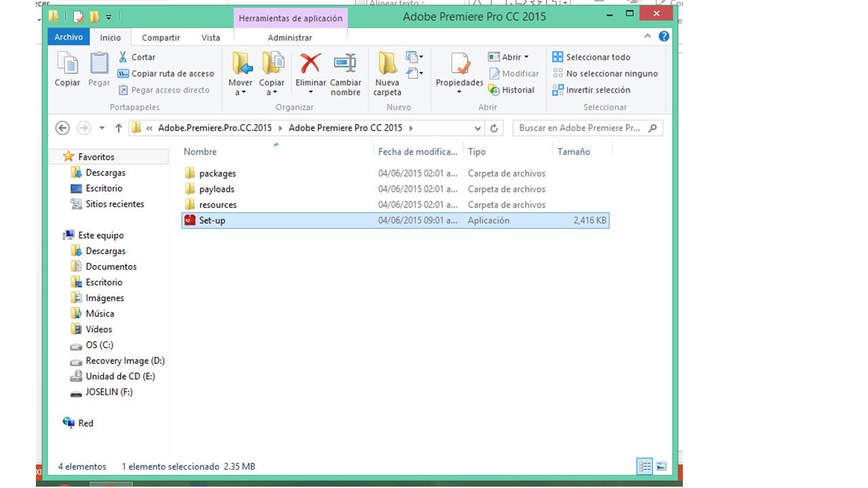Expand breadcrumb arrow after Adobe Premiere Pro CC 2015
This screenshot has width=868, height=488.
[x=411, y=127]
